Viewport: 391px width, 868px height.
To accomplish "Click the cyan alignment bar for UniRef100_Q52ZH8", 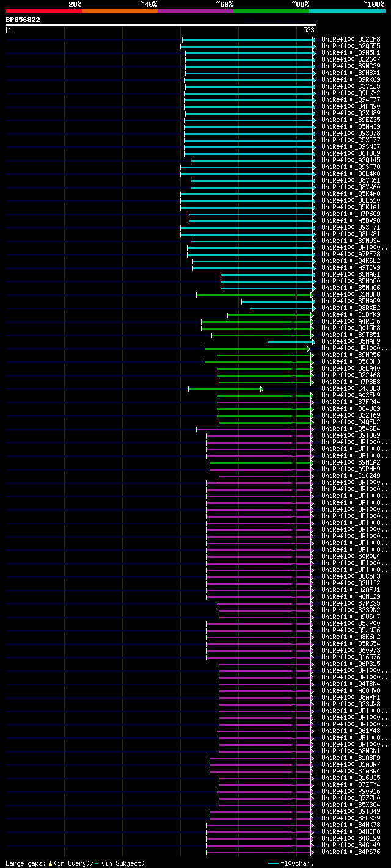I will [x=249, y=40].
